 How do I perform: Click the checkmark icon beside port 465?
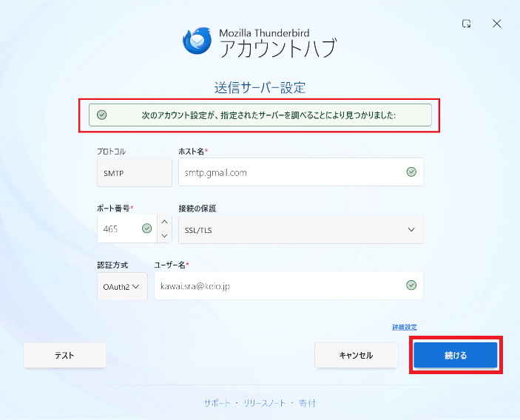[146, 228]
